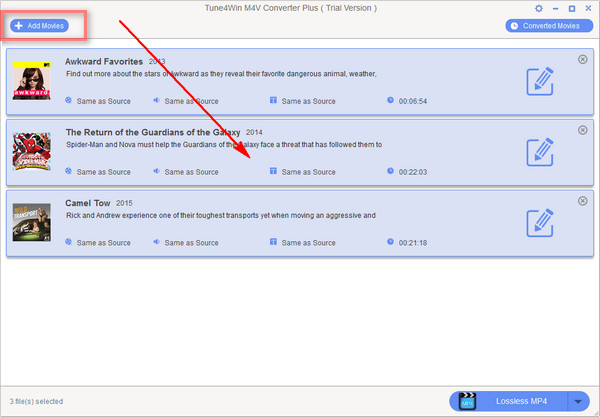Click the Spider-Man and Nova description
The width and height of the screenshot is (600, 417).
coord(224,145)
